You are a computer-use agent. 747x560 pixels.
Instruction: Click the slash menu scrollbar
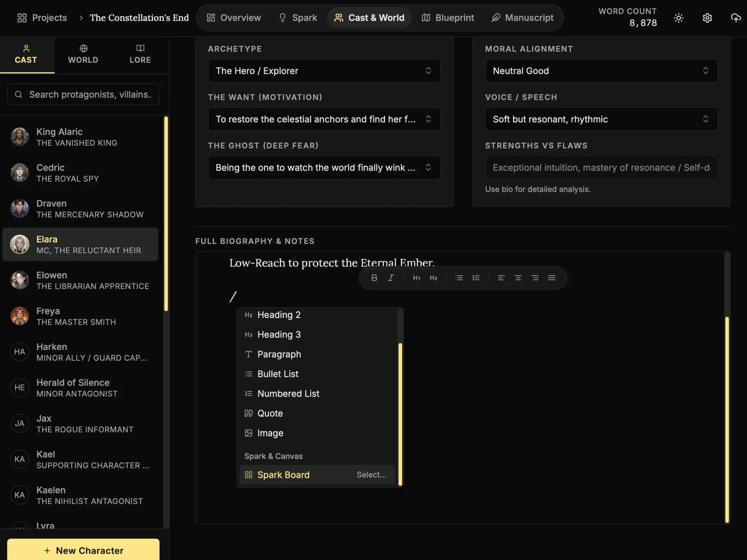[400, 413]
